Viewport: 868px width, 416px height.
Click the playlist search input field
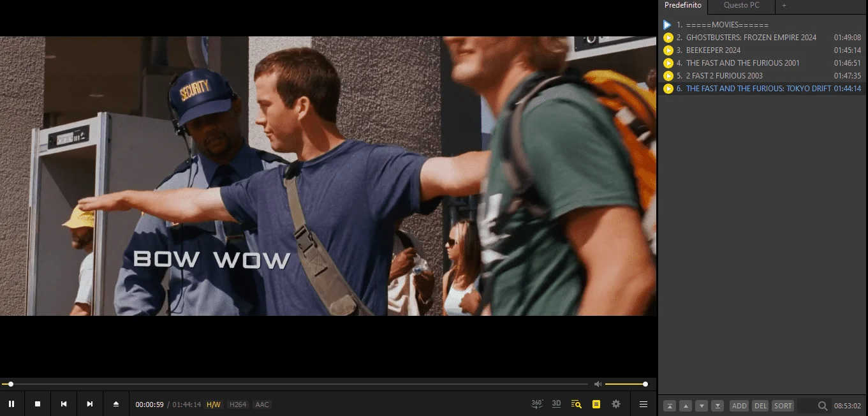click(x=806, y=406)
